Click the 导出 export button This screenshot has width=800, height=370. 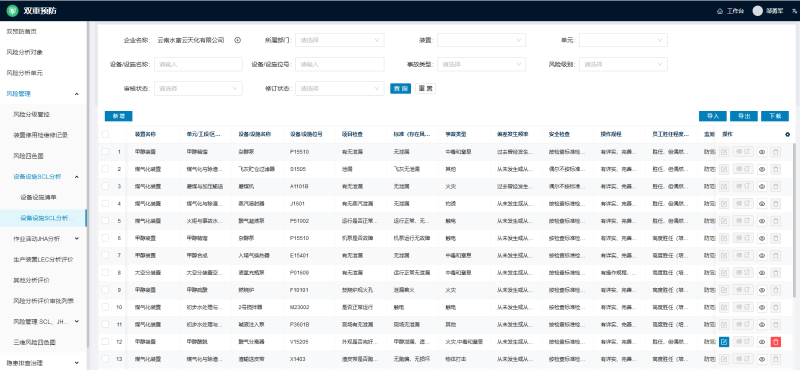click(744, 116)
